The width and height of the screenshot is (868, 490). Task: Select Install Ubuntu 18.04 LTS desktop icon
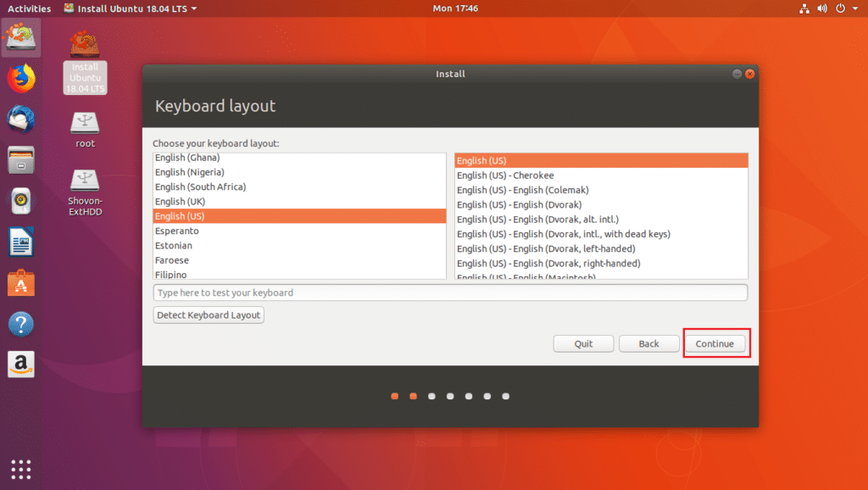(x=85, y=62)
